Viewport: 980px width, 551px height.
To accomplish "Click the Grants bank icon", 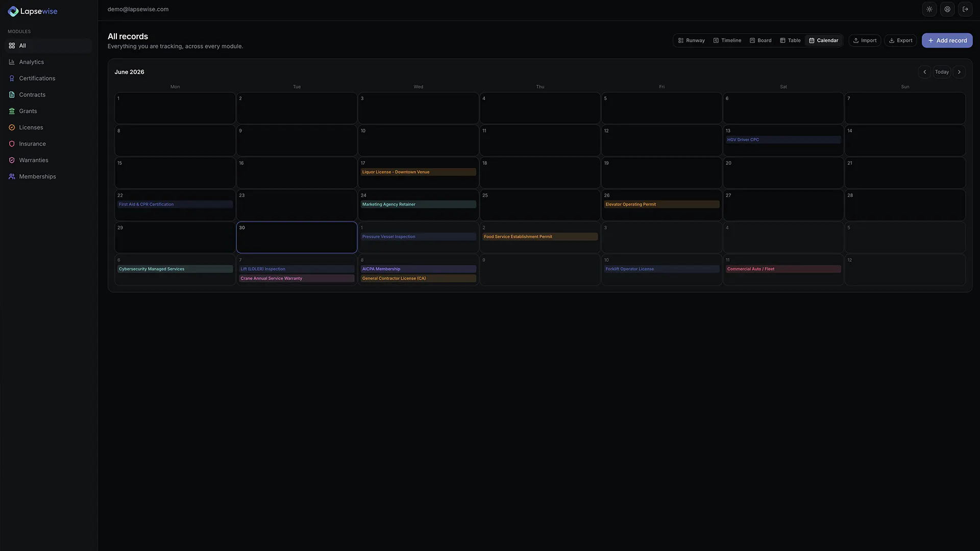I will tap(12, 111).
